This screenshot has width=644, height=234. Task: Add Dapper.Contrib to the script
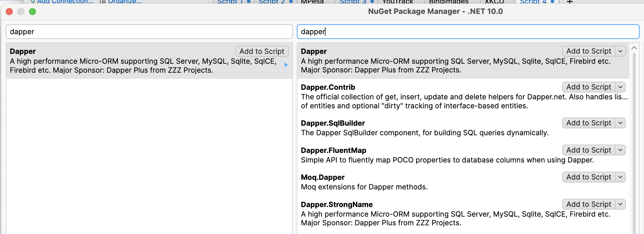click(x=588, y=87)
